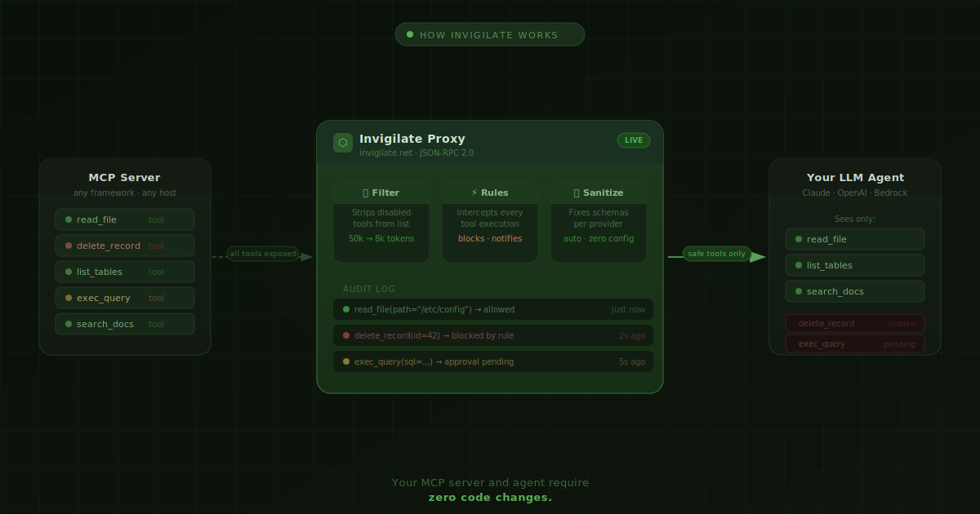980x514 pixels.
Task: Expand the pending exec_query entry in agent panel
Action: pyautogui.click(x=854, y=343)
